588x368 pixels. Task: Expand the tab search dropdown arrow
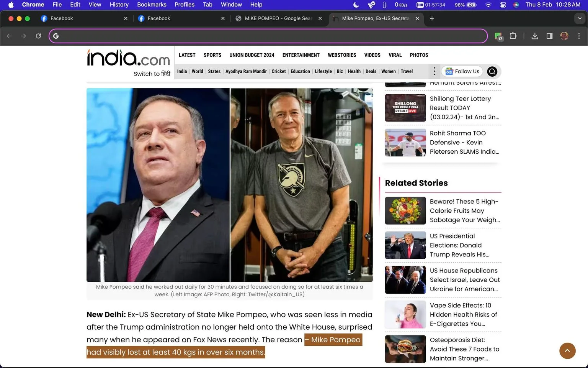(x=580, y=18)
